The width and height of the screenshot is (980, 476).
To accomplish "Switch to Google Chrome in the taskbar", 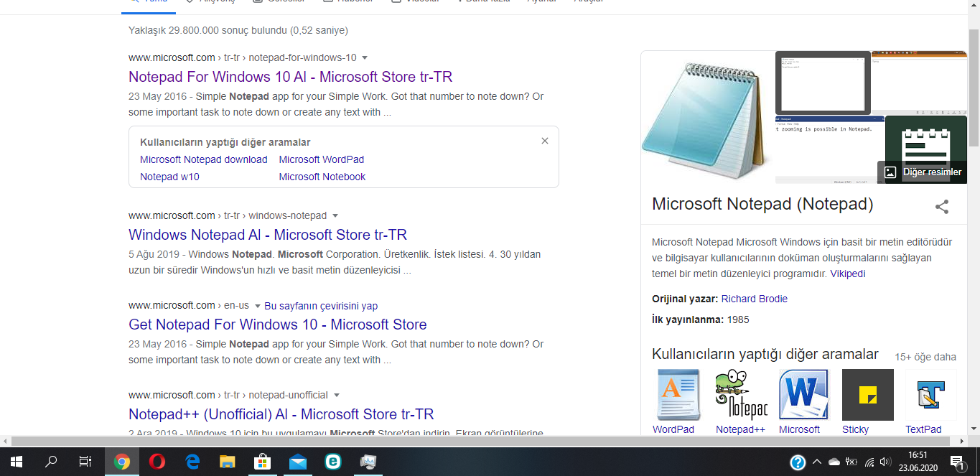I will 122,462.
